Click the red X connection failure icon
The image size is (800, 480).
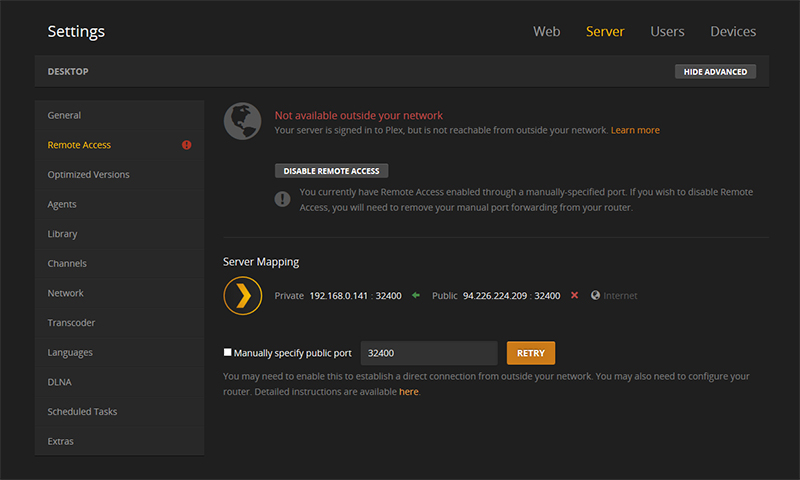coord(574,295)
